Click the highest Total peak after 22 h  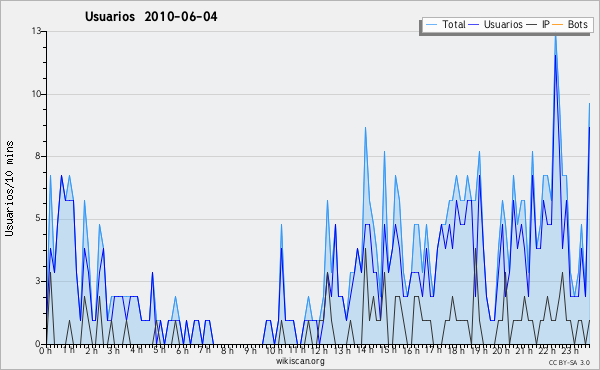click(556, 36)
